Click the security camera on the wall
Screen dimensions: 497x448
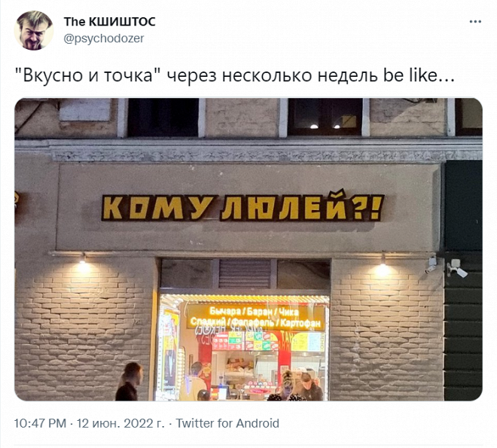click(x=456, y=268)
